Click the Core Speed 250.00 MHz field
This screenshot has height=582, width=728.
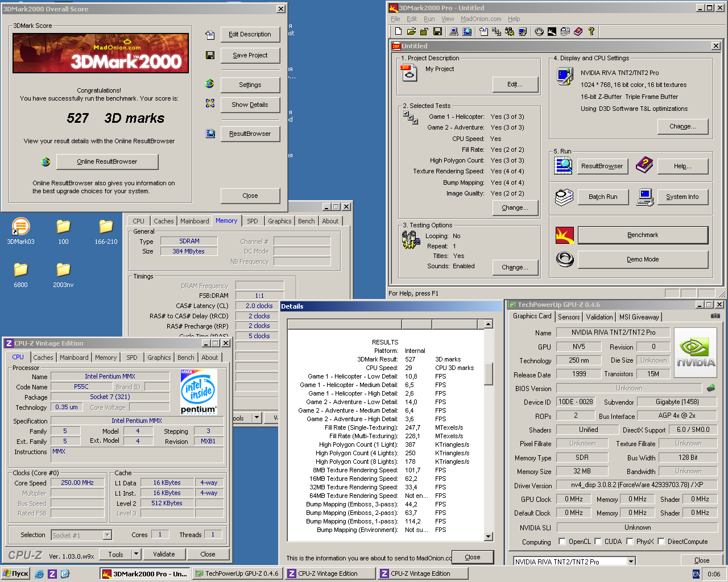[x=77, y=483]
